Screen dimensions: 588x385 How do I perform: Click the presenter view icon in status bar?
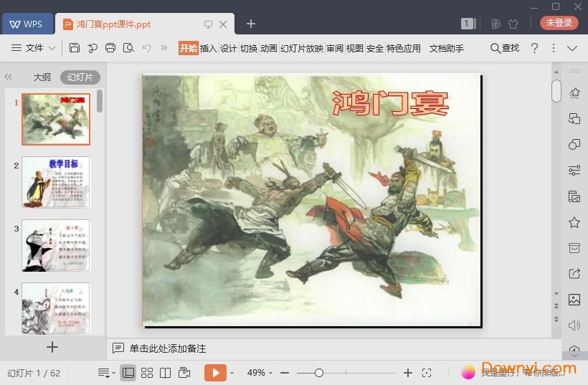(184, 373)
